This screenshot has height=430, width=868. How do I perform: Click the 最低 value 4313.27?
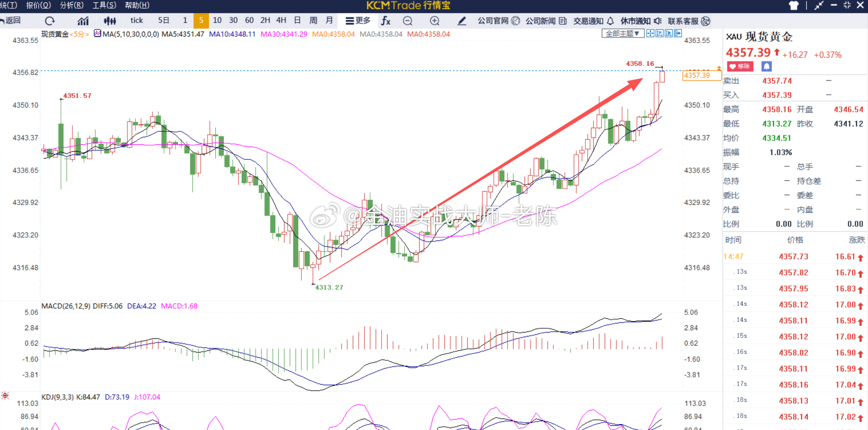pyautogui.click(x=777, y=124)
